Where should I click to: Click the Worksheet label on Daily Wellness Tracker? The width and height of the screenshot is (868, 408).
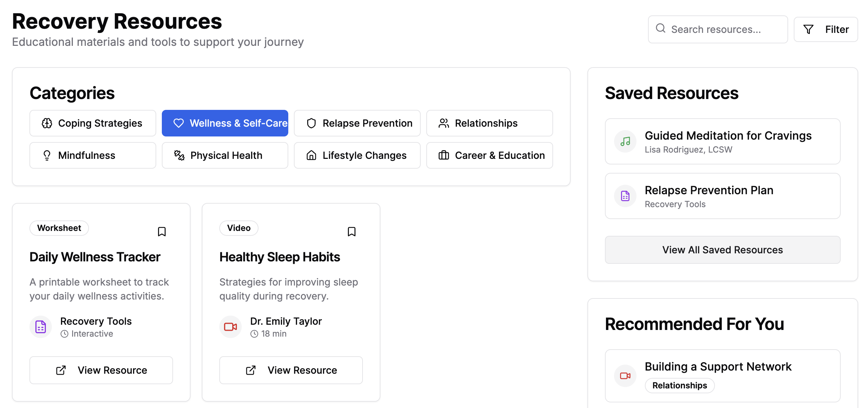pyautogui.click(x=59, y=228)
